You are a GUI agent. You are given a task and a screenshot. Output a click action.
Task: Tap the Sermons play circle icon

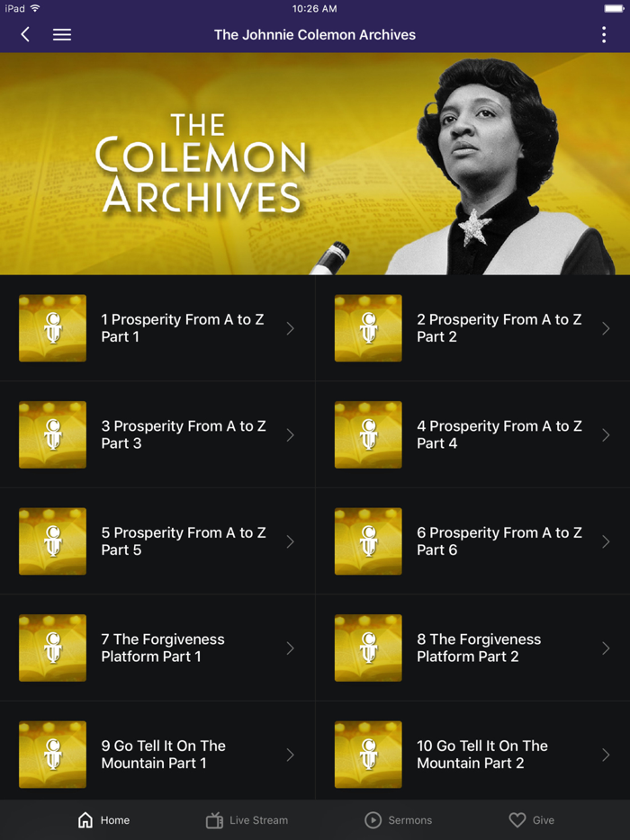pyautogui.click(x=373, y=820)
